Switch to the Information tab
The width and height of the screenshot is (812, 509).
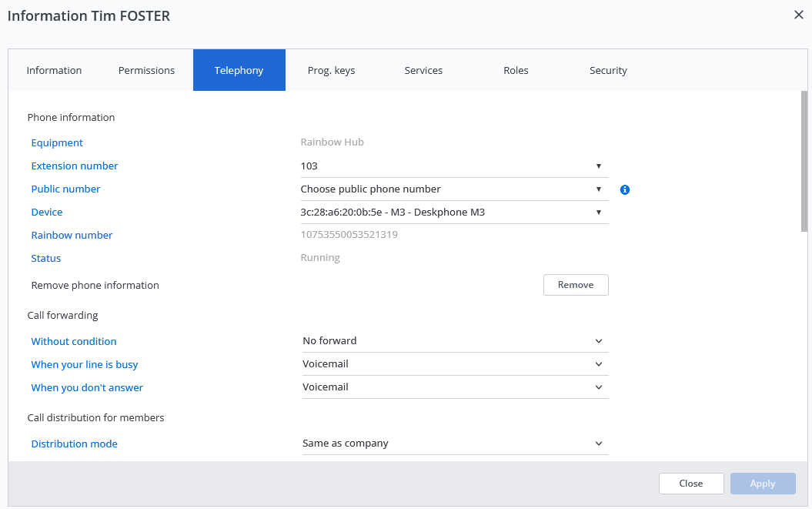click(54, 71)
